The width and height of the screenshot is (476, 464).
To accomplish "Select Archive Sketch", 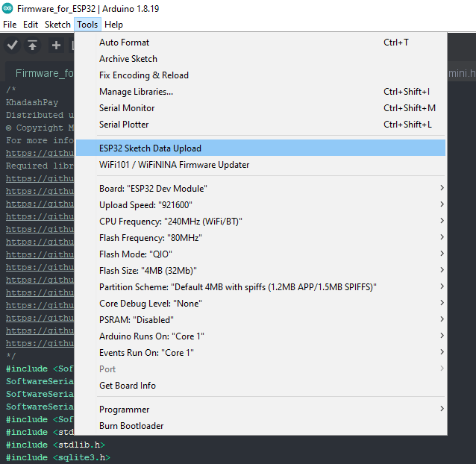I will pos(260,59).
